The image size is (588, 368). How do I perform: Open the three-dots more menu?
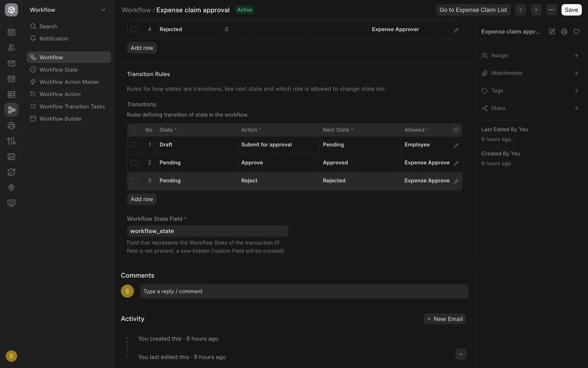click(552, 10)
